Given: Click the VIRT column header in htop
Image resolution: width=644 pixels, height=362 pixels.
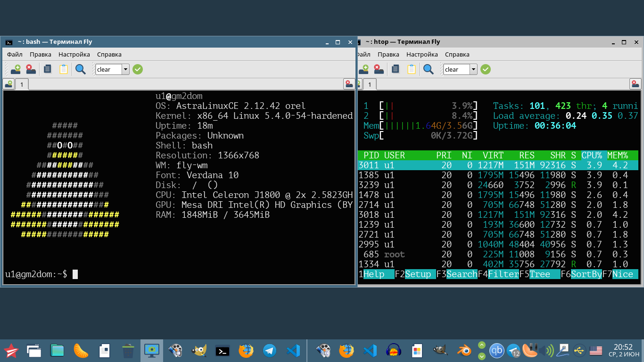Looking at the screenshot, I should (493, 155).
